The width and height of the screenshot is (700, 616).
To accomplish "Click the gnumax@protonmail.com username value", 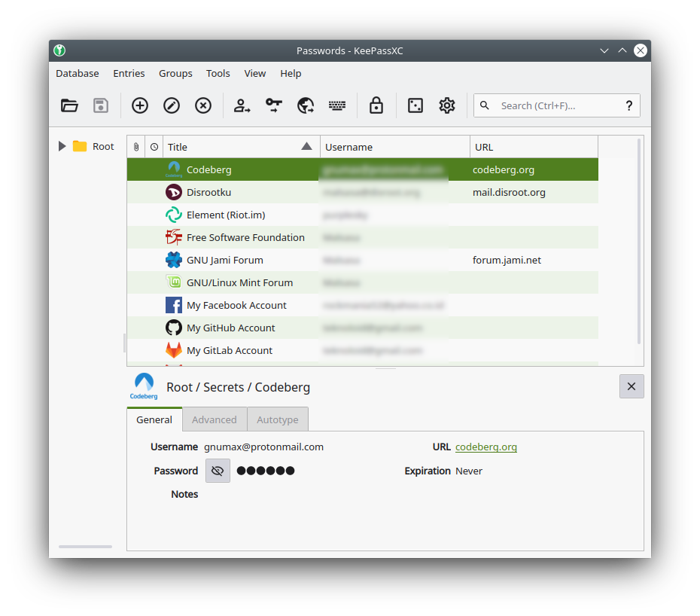I will coord(264,447).
